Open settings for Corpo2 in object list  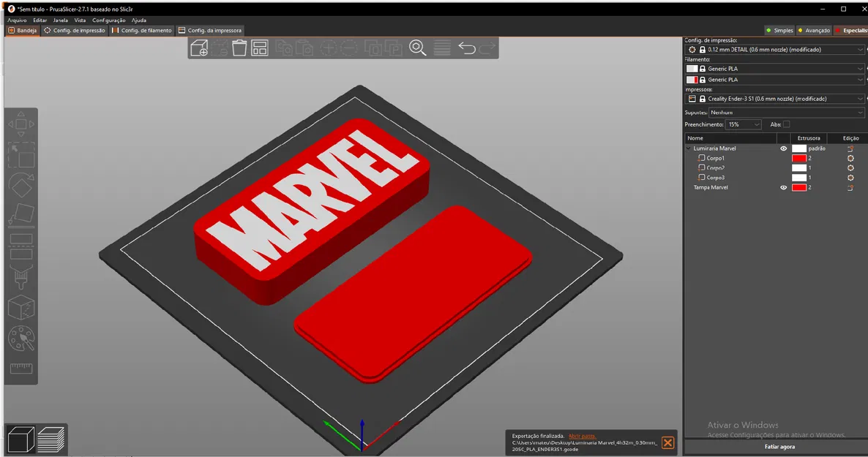tap(850, 167)
